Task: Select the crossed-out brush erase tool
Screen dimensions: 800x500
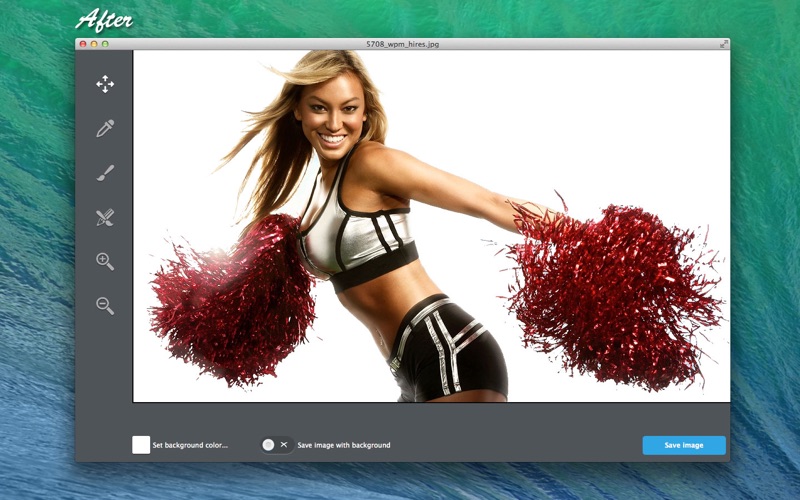Action: 105,217
